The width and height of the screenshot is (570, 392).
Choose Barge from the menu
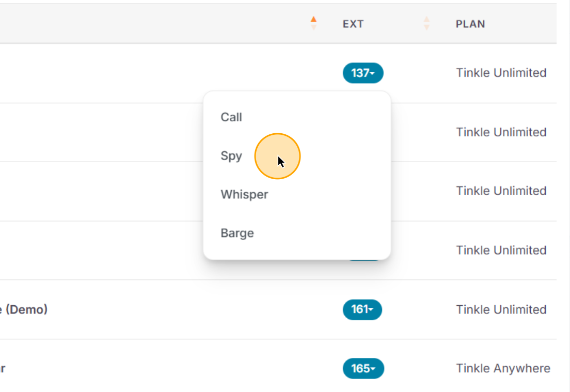237,233
